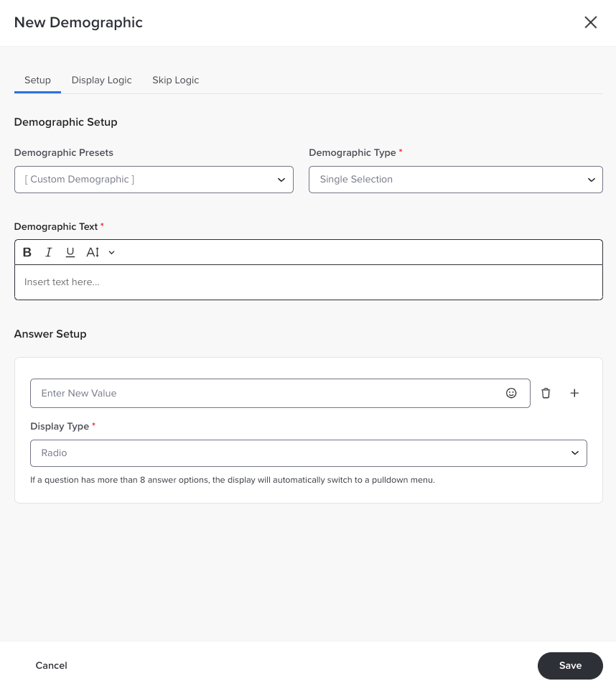The height and width of the screenshot is (686, 616).
Task: Switch to the Display Logic tab
Action: pyautogui.click(x=101, y=80)
